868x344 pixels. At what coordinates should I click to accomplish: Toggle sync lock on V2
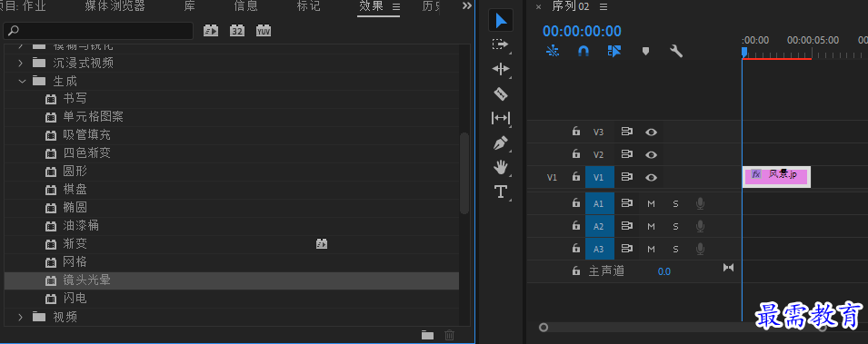626,154
